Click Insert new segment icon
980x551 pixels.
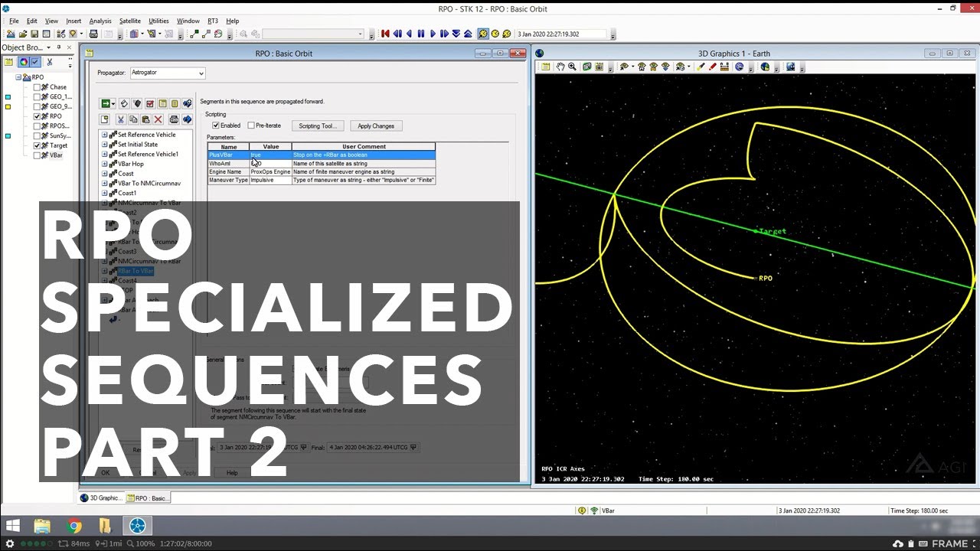[104, 119]
